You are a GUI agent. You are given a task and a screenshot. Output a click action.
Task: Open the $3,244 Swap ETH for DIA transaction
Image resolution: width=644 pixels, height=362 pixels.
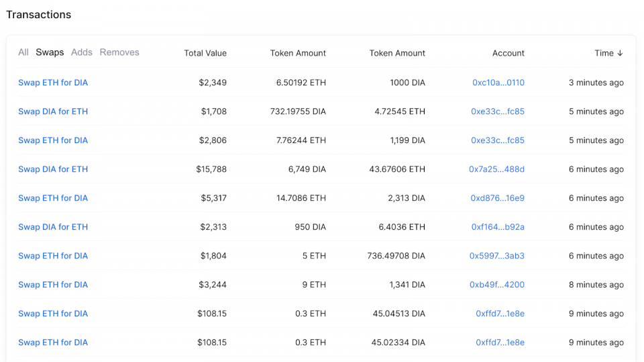[53, 285]
